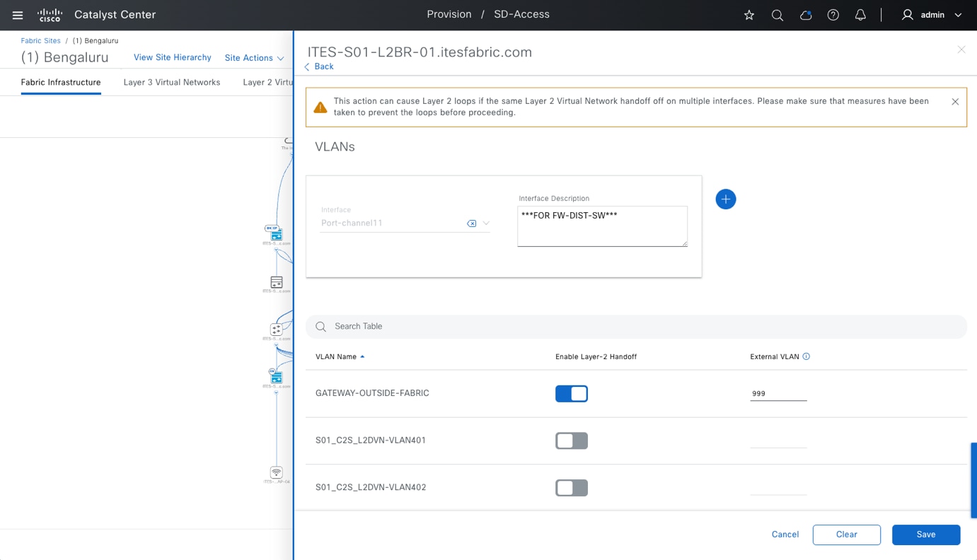The width and height of the screenshot is (977, 560).
Task: Enable Layer-2 handoff for S01_C2S_L2DVN-VLAN401
Action: [x=571, y=441]
